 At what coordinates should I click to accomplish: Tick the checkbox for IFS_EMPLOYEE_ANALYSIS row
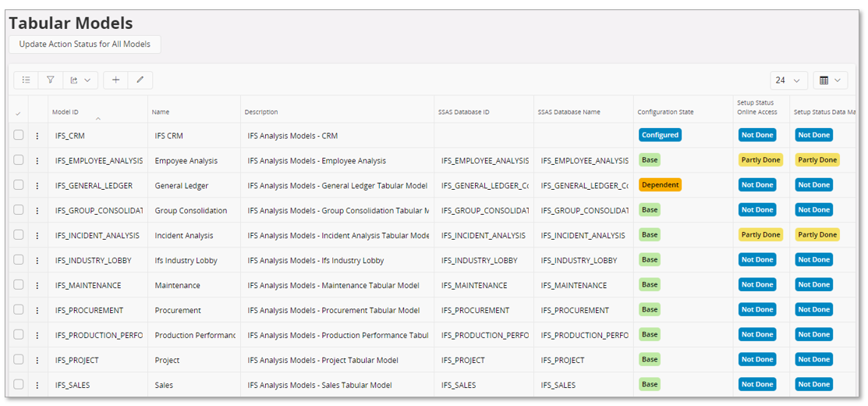click(x=19, y=160)
